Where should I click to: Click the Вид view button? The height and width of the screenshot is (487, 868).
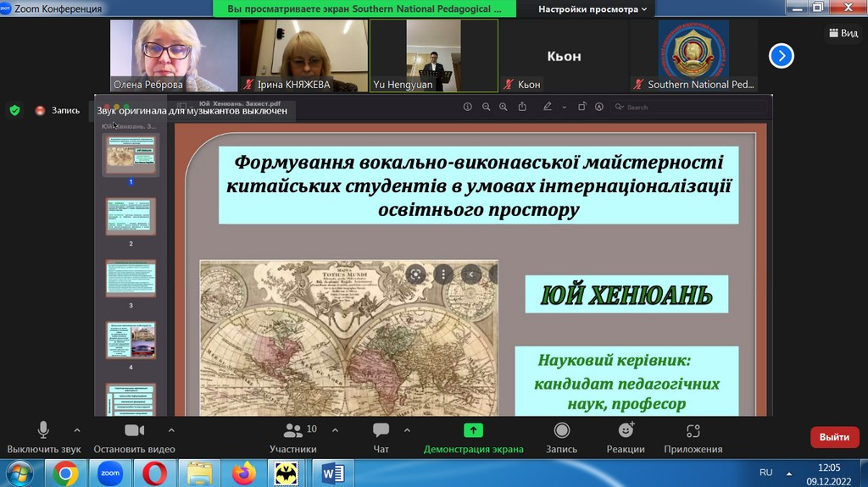[843, 33]
